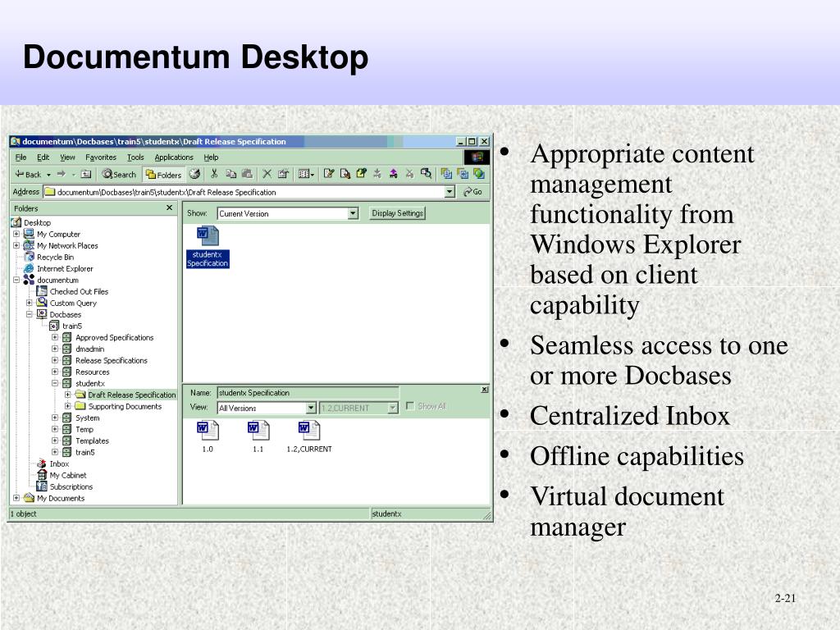Open the View menu

pyautogui.click(x=67, y=157)
